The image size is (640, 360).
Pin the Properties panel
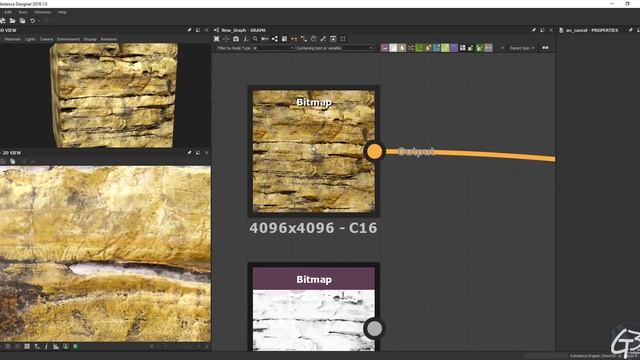pos(631,30)
